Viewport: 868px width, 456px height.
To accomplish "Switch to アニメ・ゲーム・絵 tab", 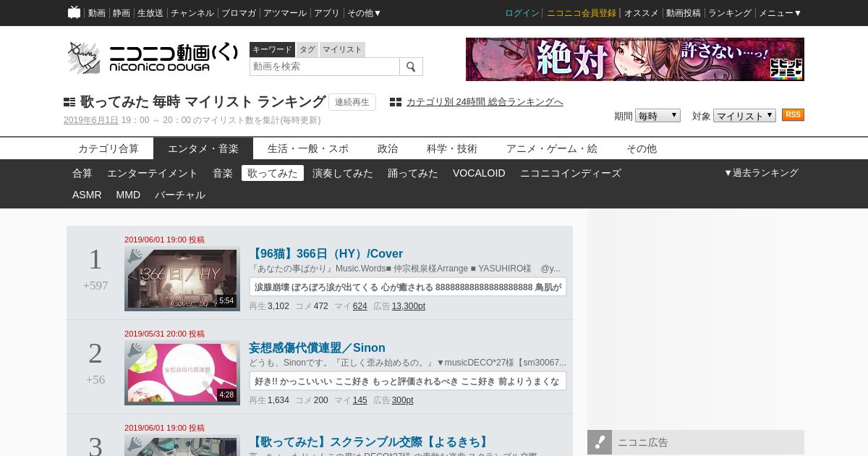I will [552, 148].
